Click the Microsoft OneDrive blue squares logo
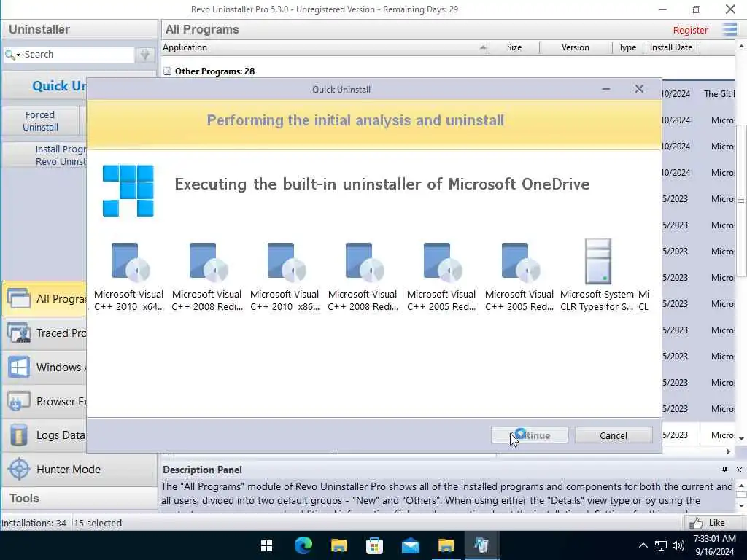The image size is (747, 560). point(128,190)
